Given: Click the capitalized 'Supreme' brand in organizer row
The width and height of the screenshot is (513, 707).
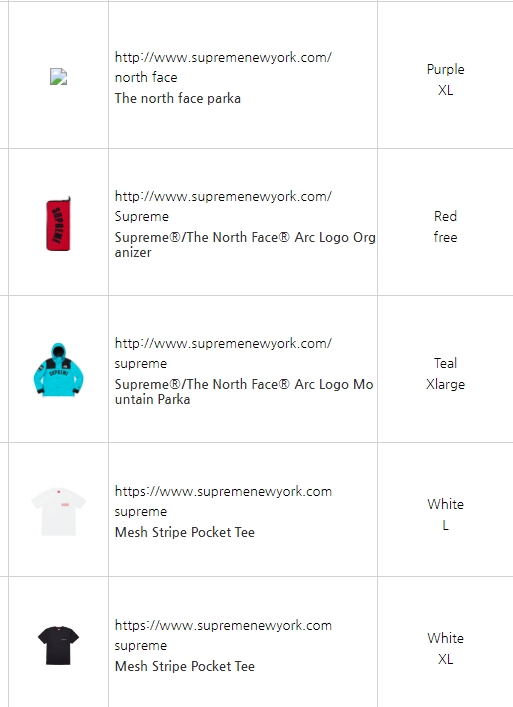Looking at the screenshot, I should click(142, 216).
